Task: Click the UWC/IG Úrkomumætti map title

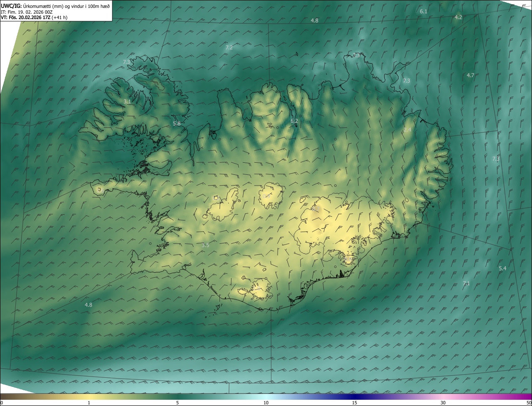Action: (55, 5)
